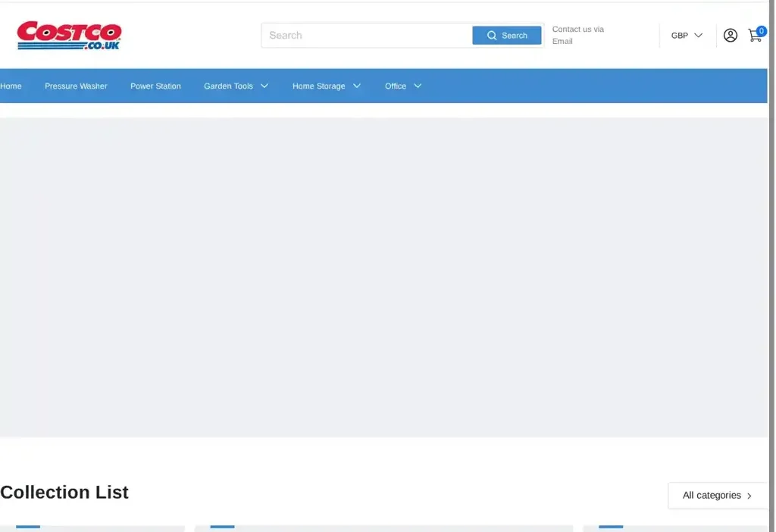
Task: Open the Power Station category
Action: [x=155, y=86]
